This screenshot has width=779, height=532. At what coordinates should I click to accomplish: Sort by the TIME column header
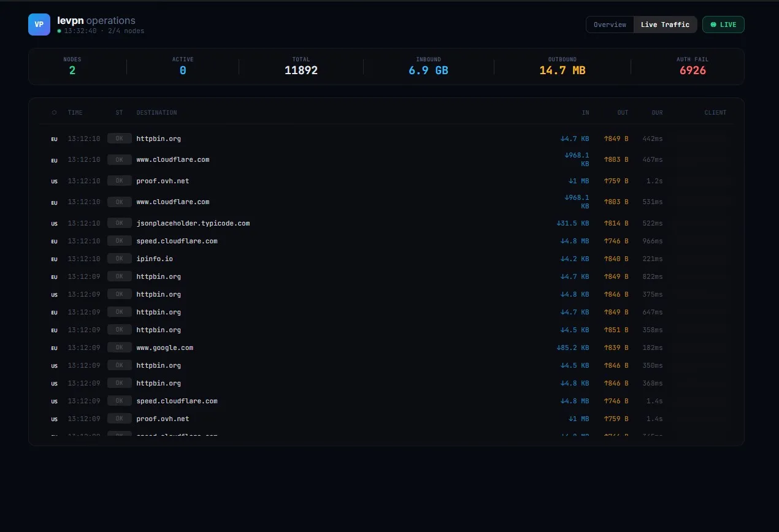[x=75, y=113]
